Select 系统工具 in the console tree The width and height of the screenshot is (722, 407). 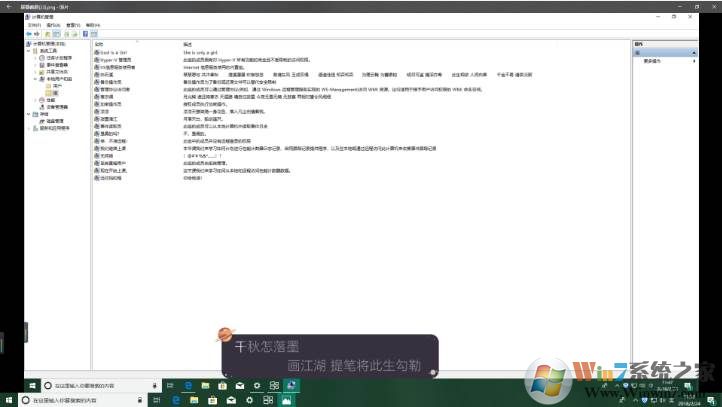tap(48, 51)
